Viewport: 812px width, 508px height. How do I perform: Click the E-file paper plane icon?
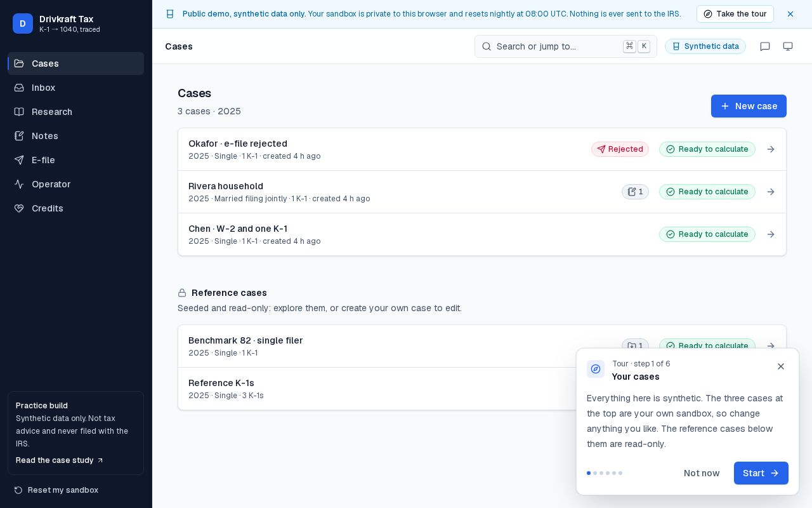19,160
